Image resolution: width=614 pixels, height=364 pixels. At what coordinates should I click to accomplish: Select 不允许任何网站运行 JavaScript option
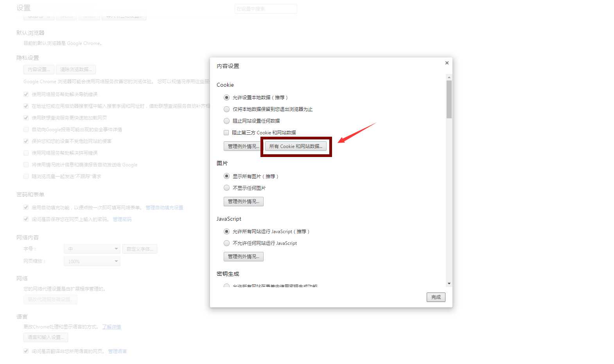click(x=226, y=243)
